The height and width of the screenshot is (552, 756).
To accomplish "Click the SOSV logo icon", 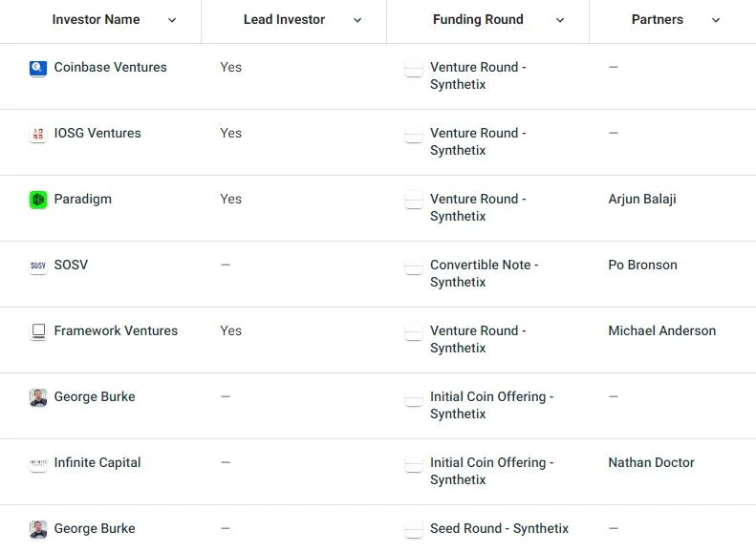I will pos(38,265).
